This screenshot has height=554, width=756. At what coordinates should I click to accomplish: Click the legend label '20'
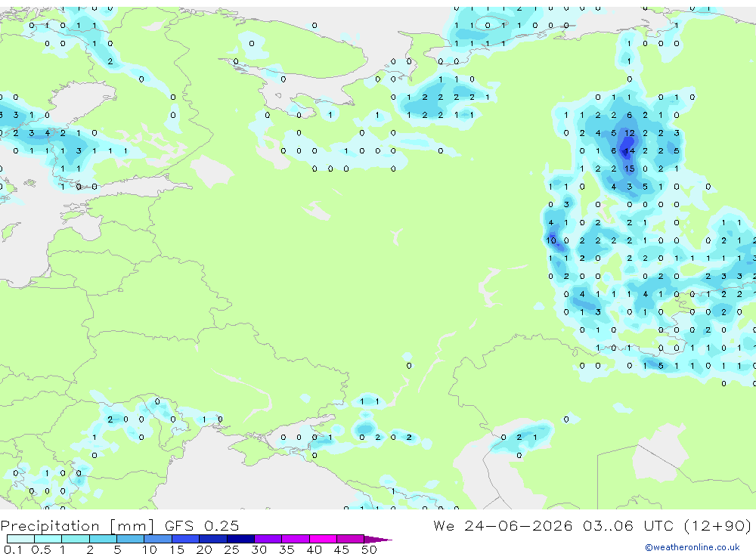click(204, 549)
